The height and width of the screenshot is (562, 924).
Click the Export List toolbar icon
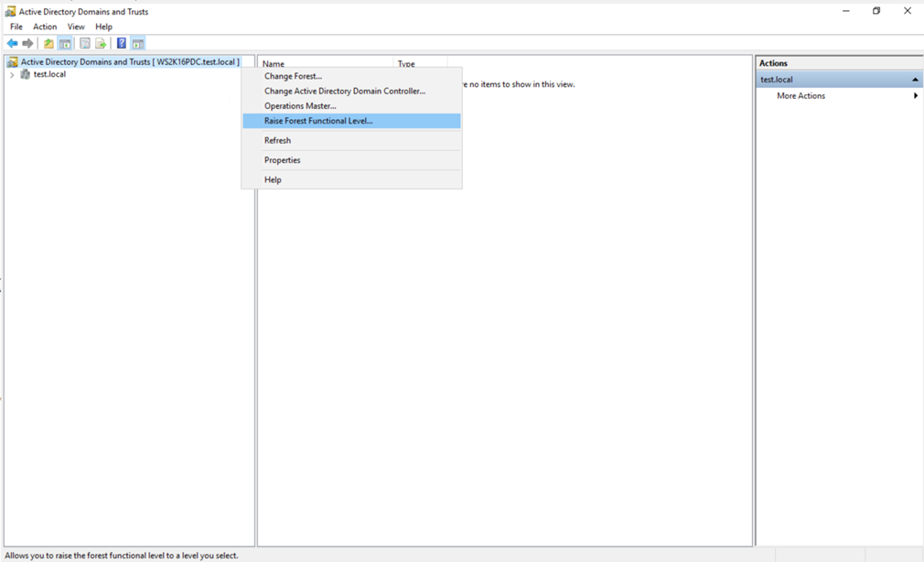(101, 43)
